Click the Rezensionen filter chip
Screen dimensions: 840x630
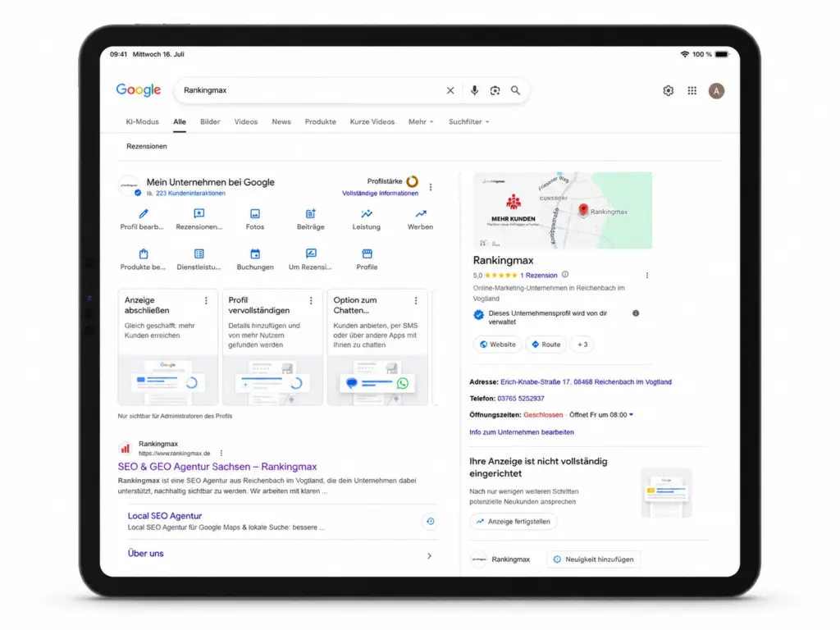(x=147, y=146)
